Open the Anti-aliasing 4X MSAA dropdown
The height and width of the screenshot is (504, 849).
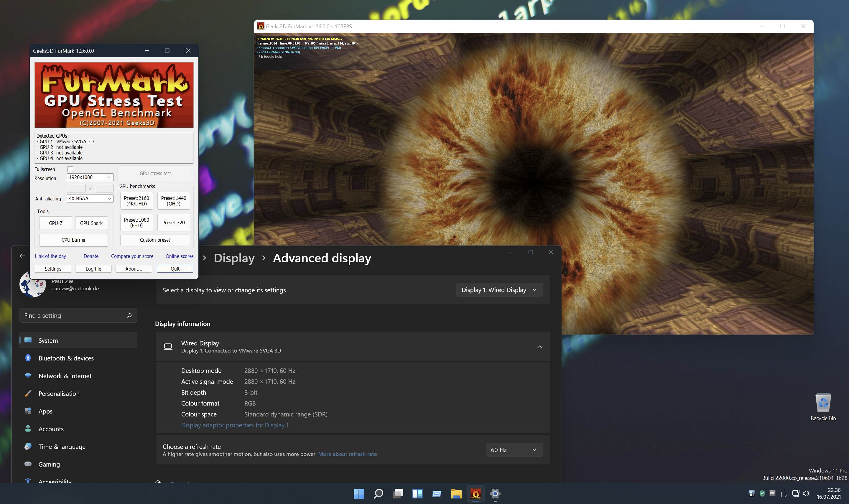tap(90, 198)
